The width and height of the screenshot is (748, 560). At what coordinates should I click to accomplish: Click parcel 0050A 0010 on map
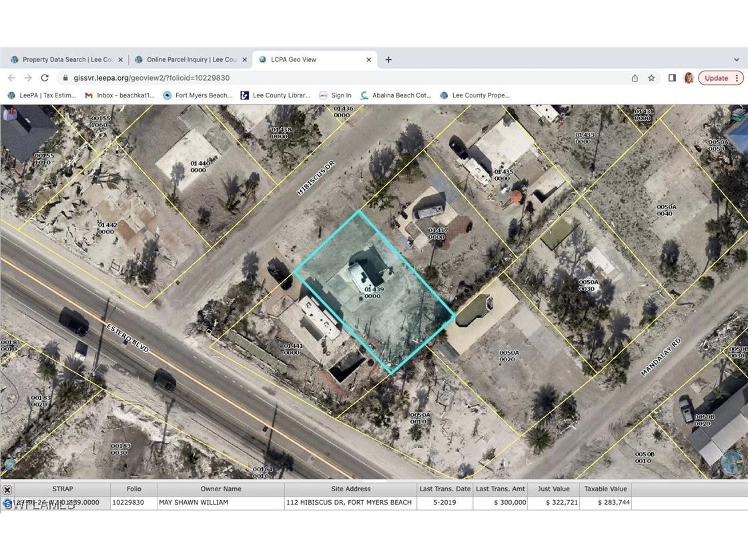[419, 418]
